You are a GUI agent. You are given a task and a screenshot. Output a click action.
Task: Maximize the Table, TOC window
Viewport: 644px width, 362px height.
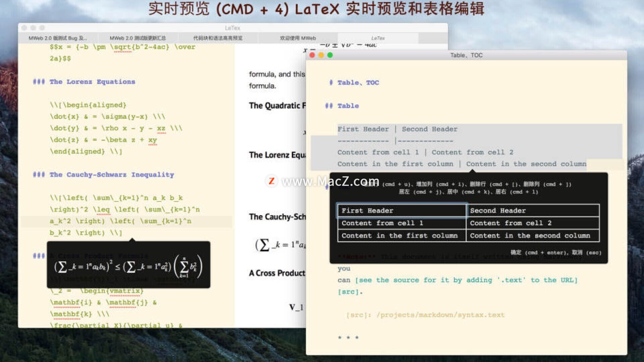[330, 55]
